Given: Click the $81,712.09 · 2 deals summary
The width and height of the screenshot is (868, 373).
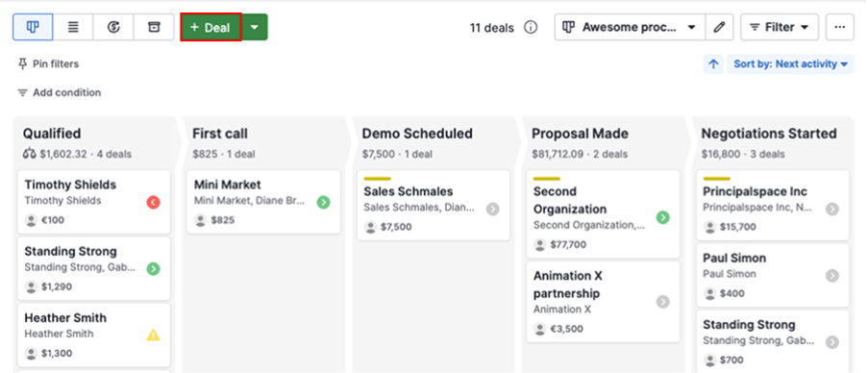Looking at the screenshot, I should [x=580, y=155].
